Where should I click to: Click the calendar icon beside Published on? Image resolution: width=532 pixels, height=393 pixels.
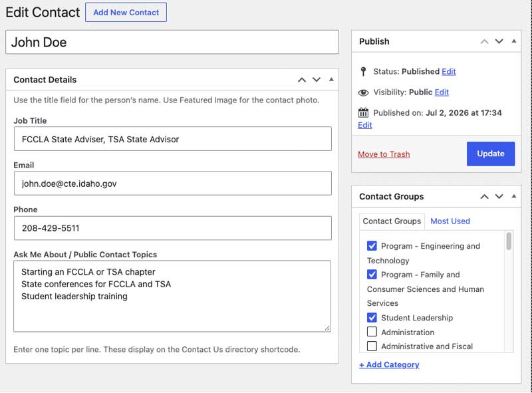pos(363,112)
